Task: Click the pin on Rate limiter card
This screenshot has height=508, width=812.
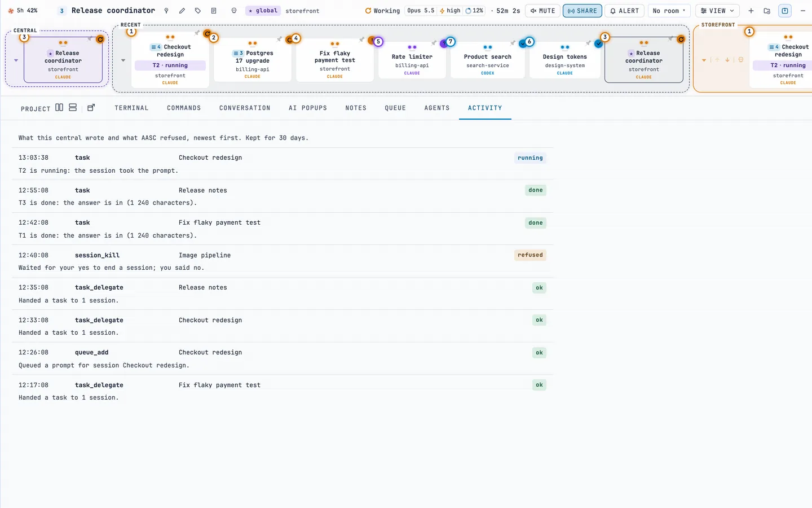Action: pos(434,43)
